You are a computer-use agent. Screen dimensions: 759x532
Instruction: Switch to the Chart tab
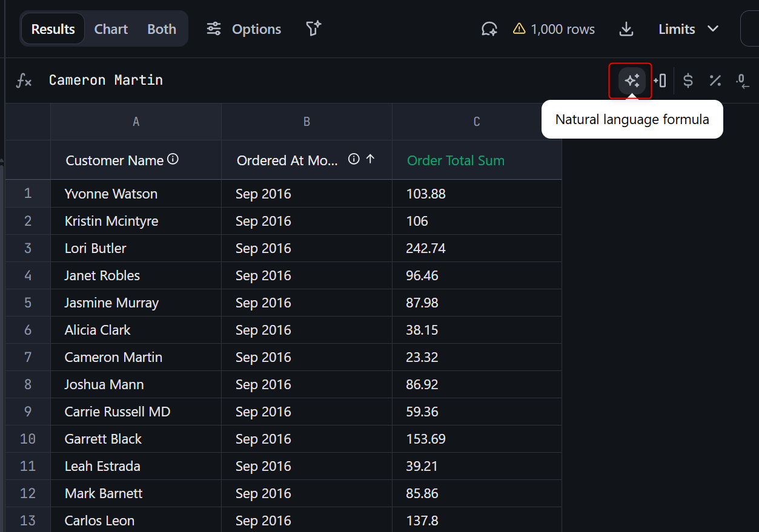(111, 29)
